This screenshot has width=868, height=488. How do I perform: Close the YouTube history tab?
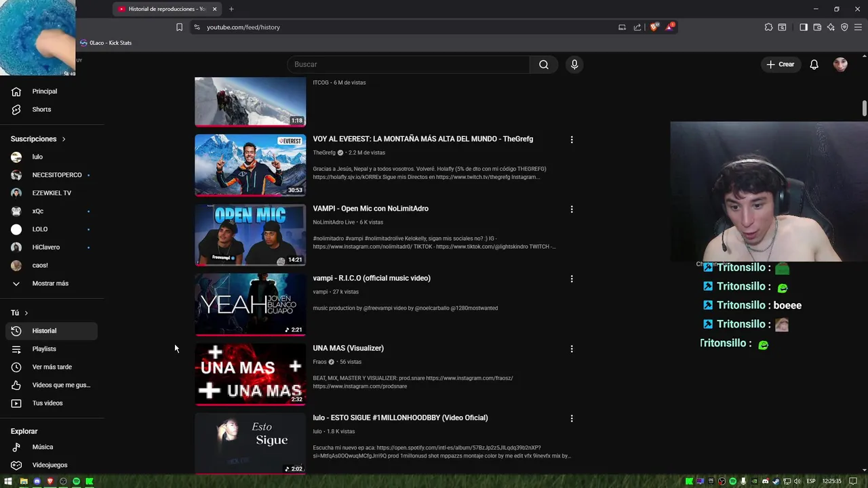click(x=214, y=9)
